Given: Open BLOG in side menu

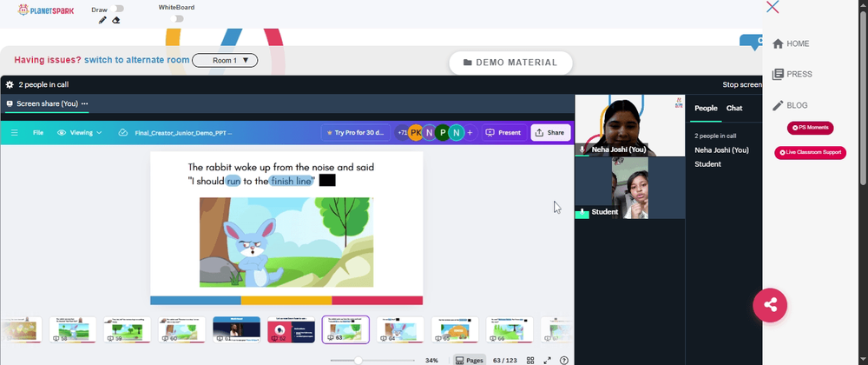Looking at the screenshot, I should pos(790,105).
